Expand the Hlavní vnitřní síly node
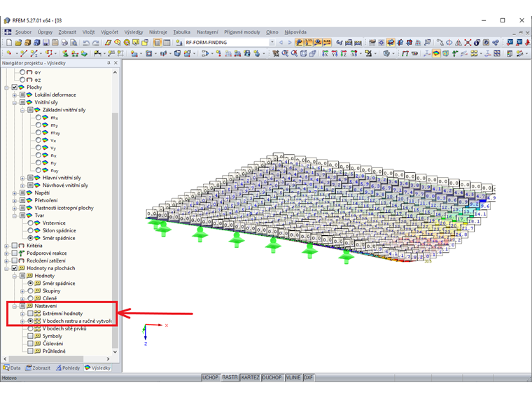The image size is (532, 399). point(22,178)
